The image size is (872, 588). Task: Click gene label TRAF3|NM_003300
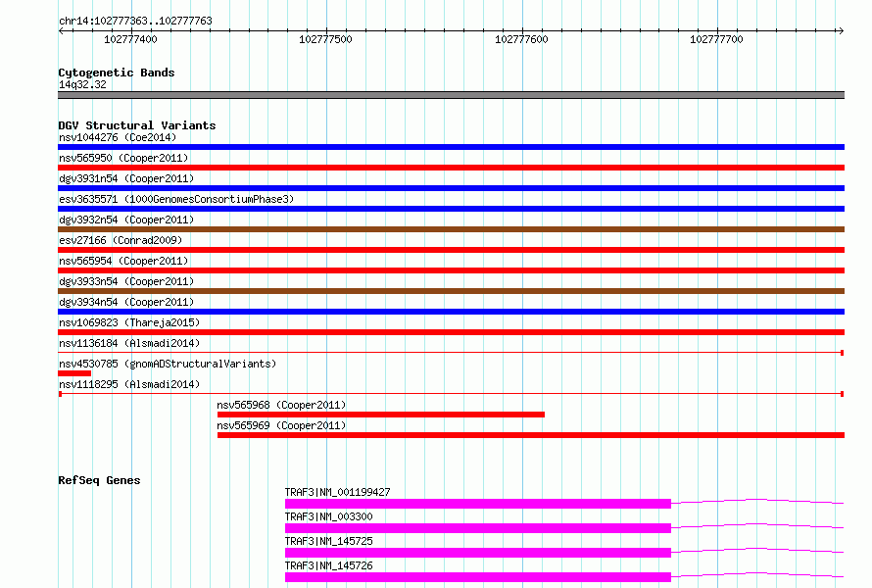coord(328,516)
